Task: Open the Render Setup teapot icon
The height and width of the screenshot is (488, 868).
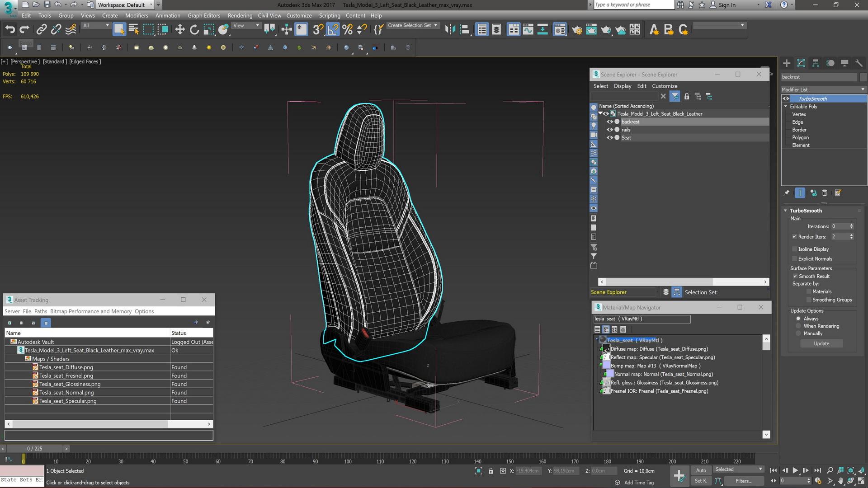Action: pyautogui.click(x=577, y=30)
